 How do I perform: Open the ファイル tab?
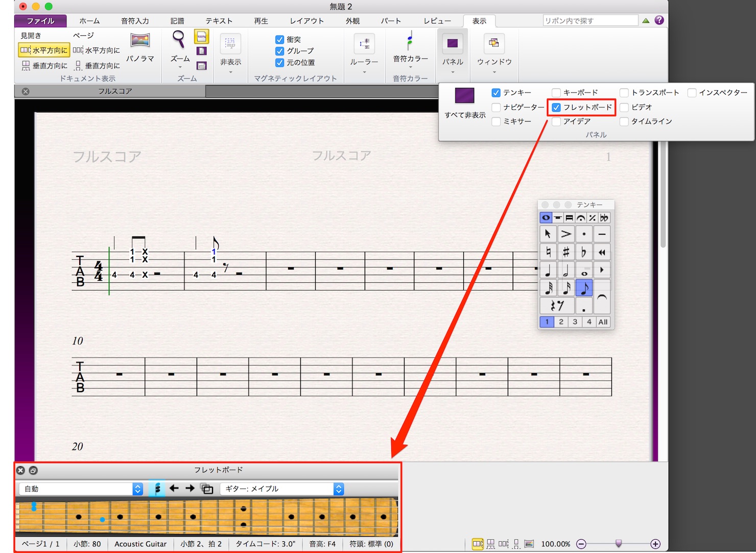(x=41, y=21)
